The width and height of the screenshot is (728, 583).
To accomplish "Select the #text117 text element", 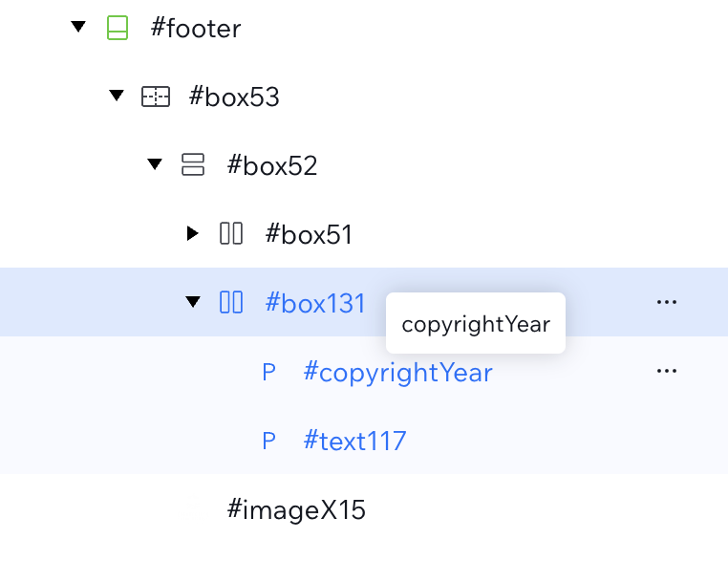I will click(x=354, y=441).
